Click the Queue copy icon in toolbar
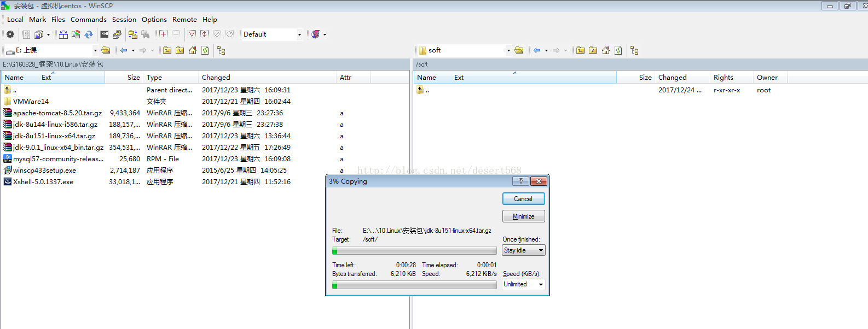This screenshot has width=868, height=329. [39, 34]
